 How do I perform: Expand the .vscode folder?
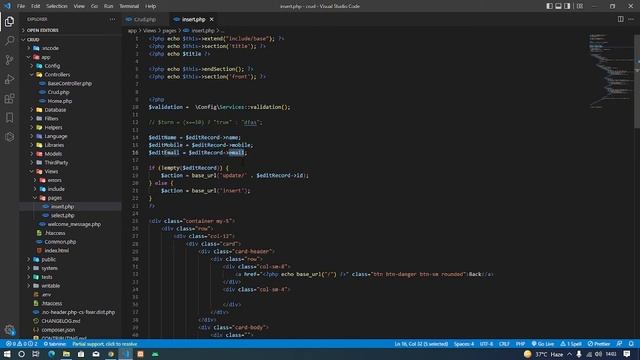(50, 48)
